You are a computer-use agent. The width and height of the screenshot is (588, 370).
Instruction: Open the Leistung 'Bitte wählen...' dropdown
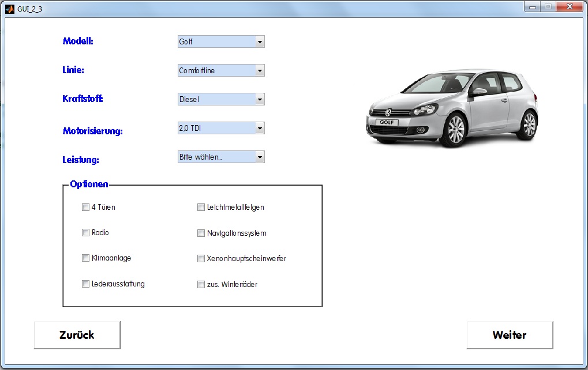click(221, 157)
